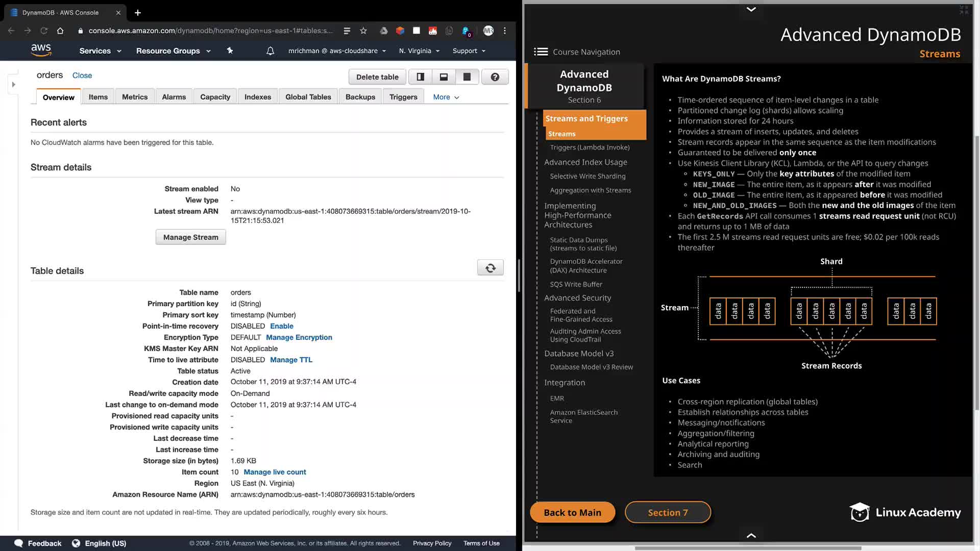Expand the left navigation side panel

click(x=14, y=84)
